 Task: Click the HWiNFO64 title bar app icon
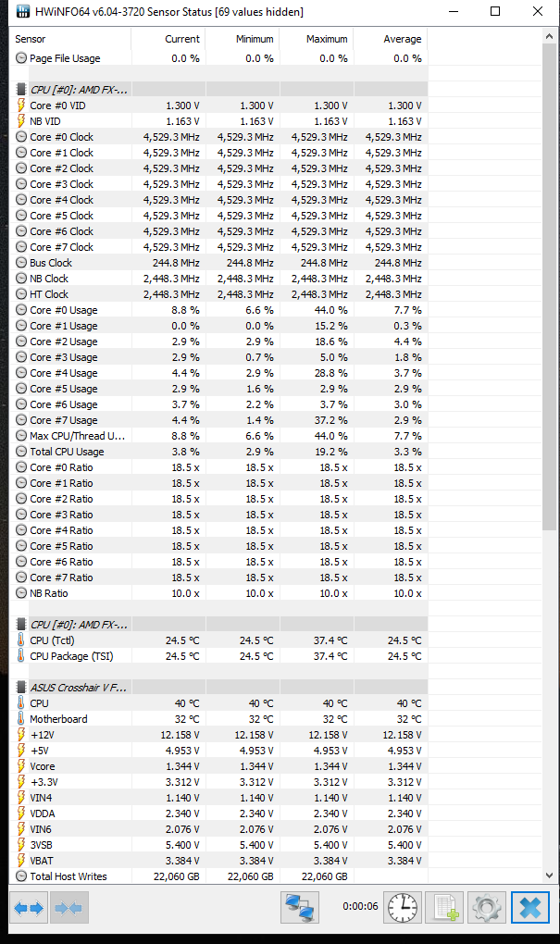click(x=22, y=12)
